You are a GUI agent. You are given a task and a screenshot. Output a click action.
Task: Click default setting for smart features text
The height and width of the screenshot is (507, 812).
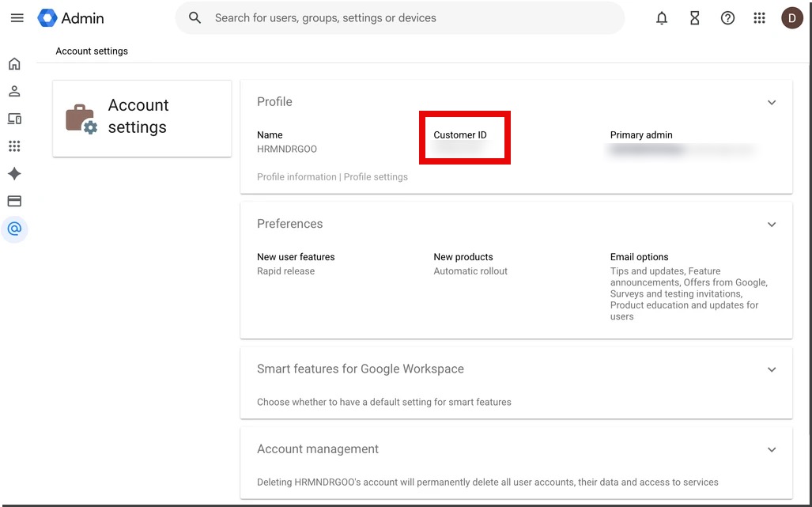click(x=383, y=402)
